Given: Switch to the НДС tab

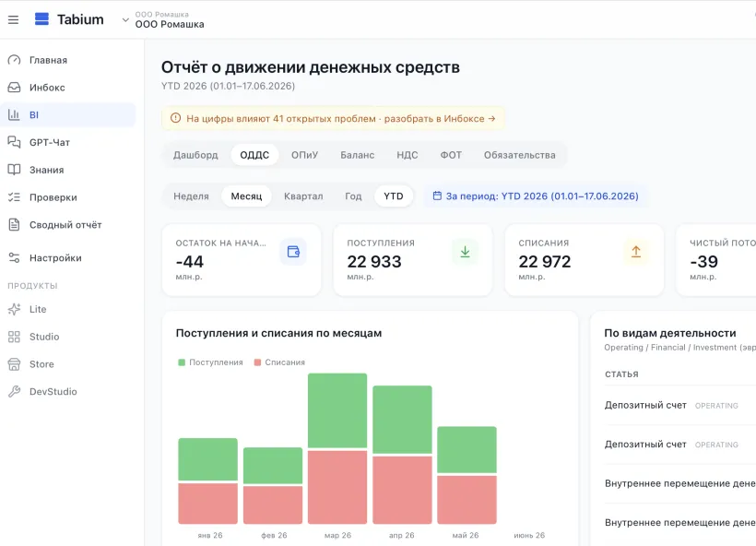Looking at the screenshot, I should (x=408, y=155).
